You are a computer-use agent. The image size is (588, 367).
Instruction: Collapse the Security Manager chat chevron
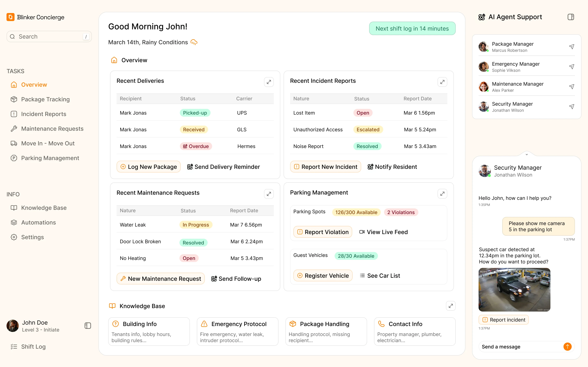(x=527, y=154)
